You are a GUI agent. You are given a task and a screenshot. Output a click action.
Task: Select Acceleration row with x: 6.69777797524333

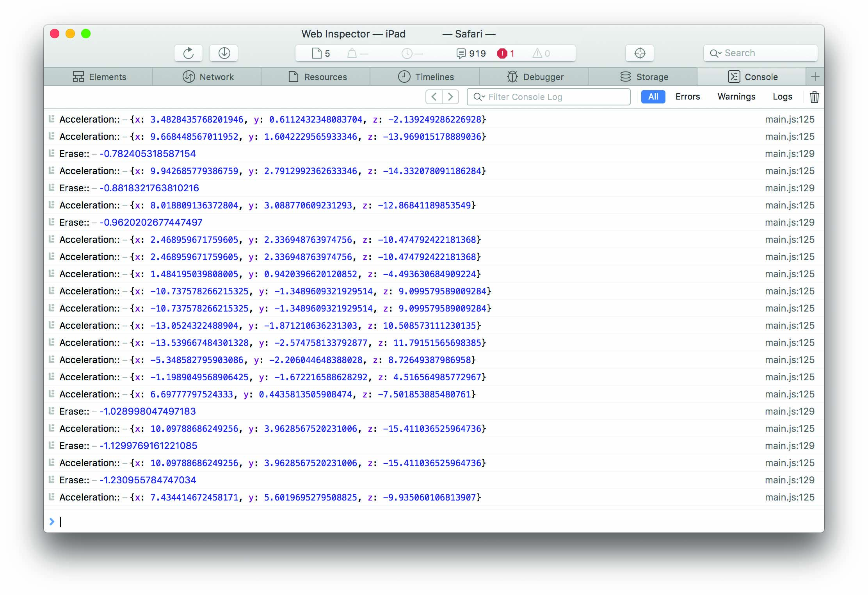[434, 394]
